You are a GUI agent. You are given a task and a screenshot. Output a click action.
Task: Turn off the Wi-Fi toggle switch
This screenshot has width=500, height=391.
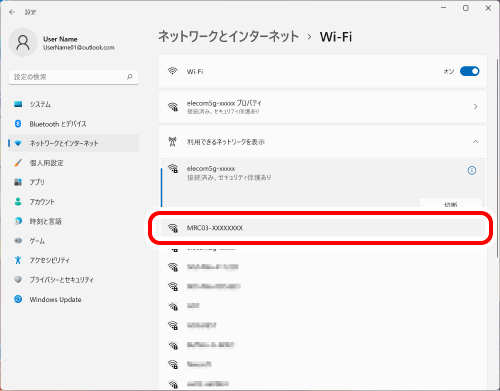coord(469,71)
